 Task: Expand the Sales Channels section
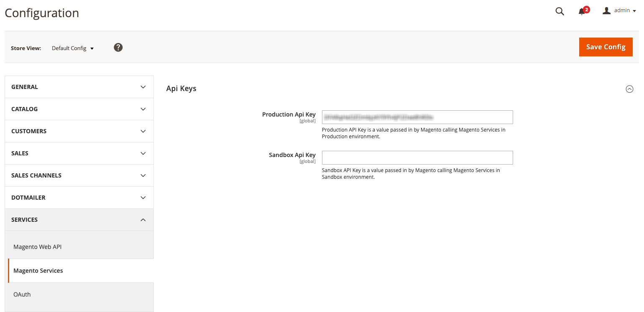click(x=79, y=175)
